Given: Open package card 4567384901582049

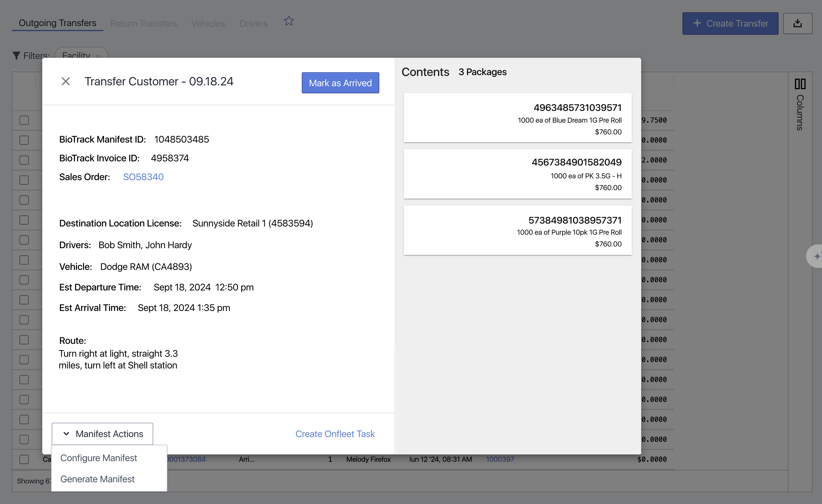Looking at the screenshot, I should (x=517, y=174).
